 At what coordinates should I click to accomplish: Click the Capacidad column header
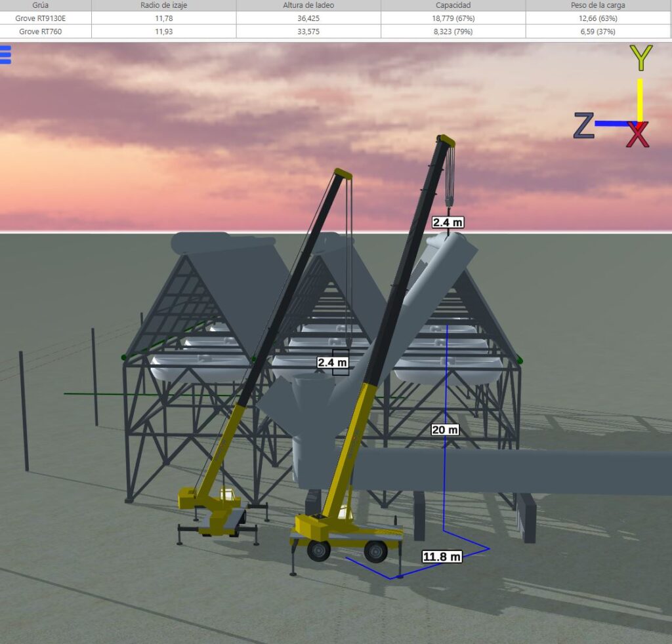tap(453, 5)
